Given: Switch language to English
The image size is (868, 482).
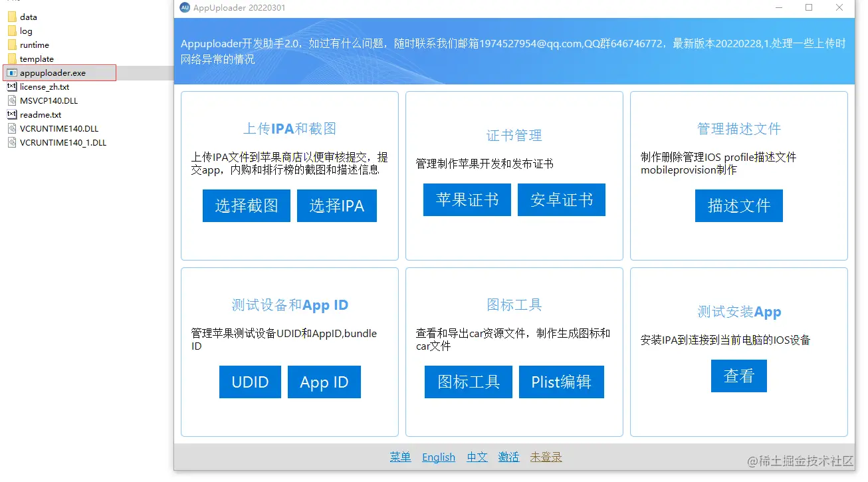Looking at the screenshot, I should [438, 457].
